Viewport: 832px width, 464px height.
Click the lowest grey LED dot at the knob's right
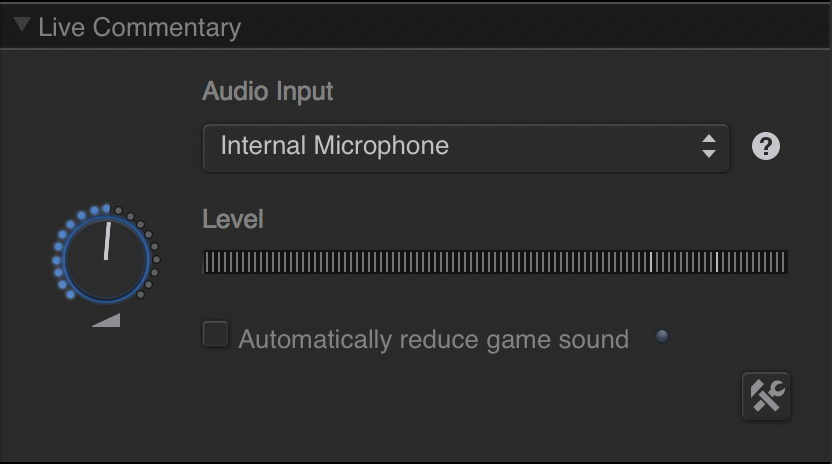pos(140,295)
